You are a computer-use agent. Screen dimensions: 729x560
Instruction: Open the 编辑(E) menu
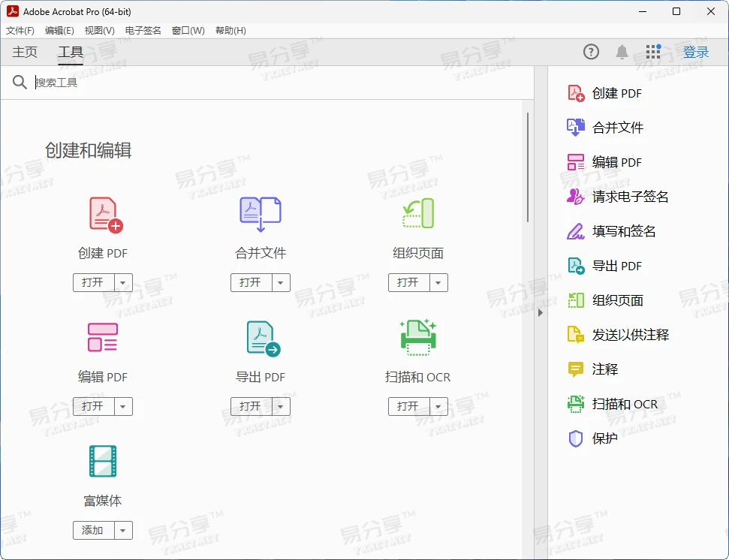[59, 31]
